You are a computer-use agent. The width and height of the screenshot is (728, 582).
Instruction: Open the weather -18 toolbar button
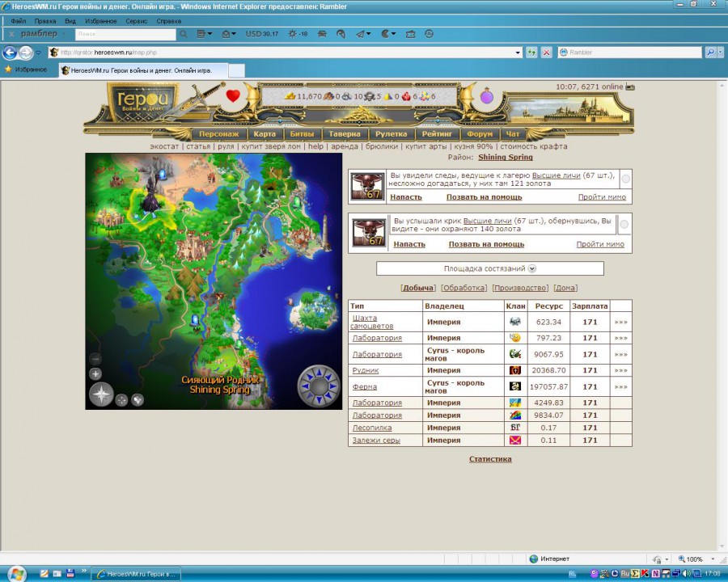point(298,34)
